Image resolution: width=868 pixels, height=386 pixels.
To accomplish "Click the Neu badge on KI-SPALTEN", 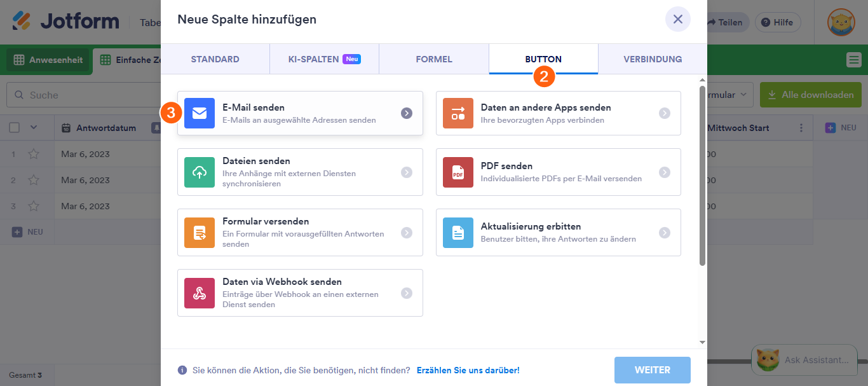I will [352, 59].
